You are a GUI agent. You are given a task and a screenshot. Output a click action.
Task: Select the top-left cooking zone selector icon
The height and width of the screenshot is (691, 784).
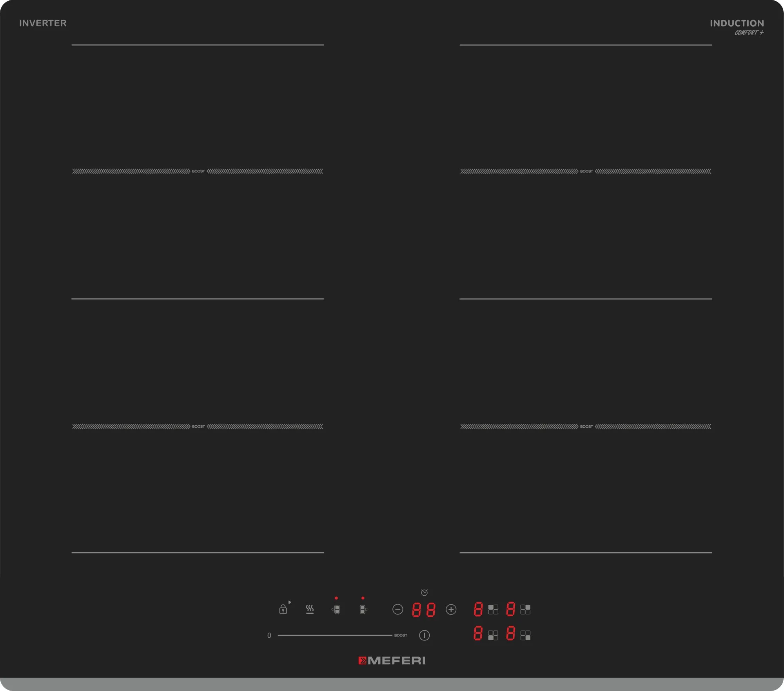point(493,609)
